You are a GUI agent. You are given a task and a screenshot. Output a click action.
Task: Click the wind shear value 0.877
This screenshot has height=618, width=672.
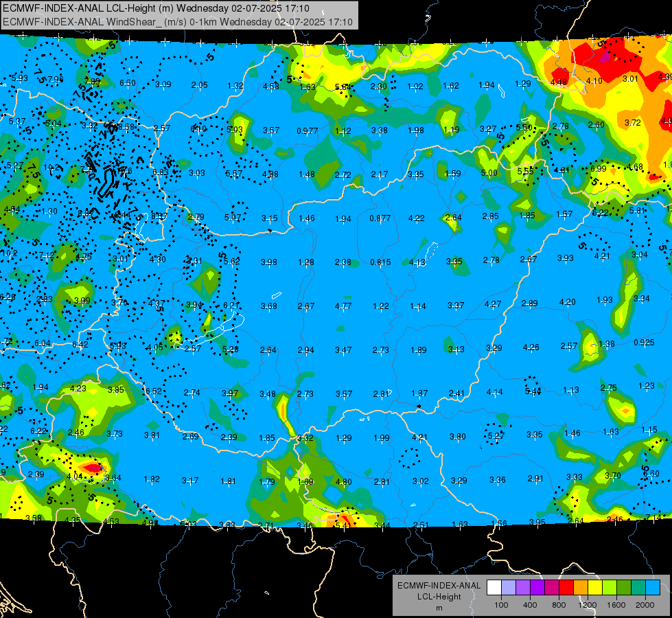point(380,218)
